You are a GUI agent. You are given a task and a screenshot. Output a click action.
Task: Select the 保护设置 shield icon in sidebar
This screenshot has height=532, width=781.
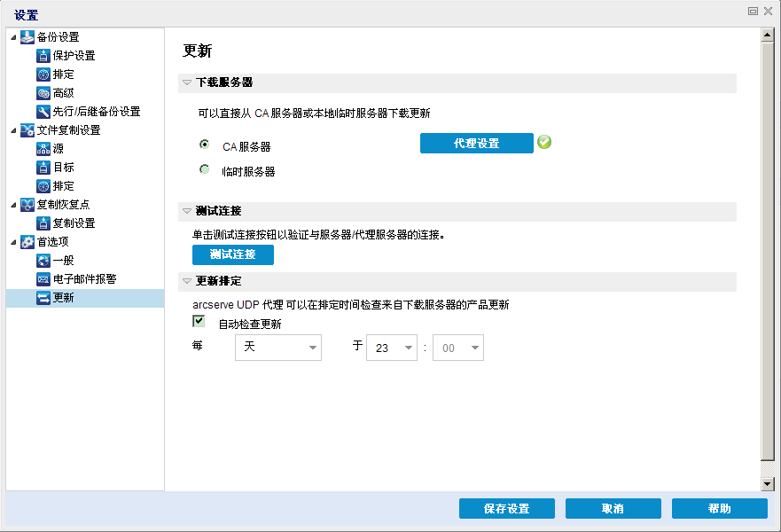coord(43,55)
